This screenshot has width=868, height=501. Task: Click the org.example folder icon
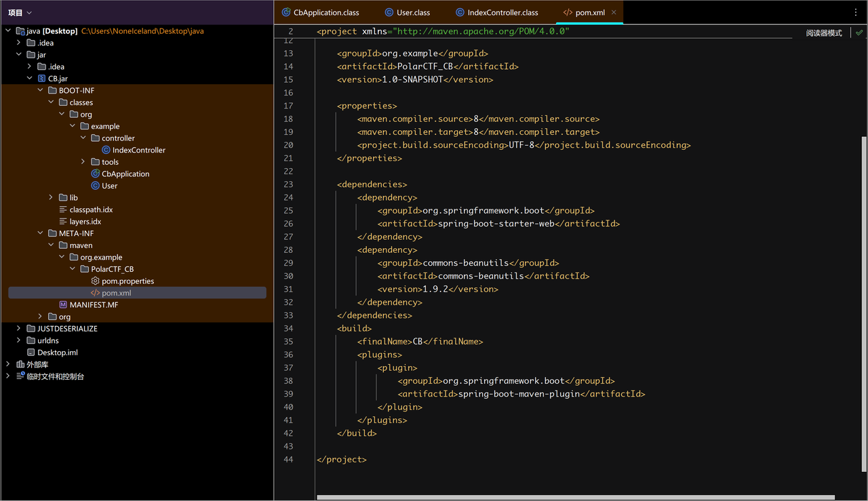[74, 257]
